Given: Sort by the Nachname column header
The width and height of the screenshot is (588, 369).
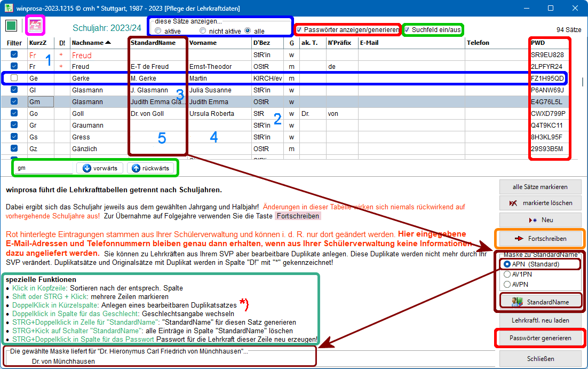Looking at the screenshot, I should click(x=91, y=43).
